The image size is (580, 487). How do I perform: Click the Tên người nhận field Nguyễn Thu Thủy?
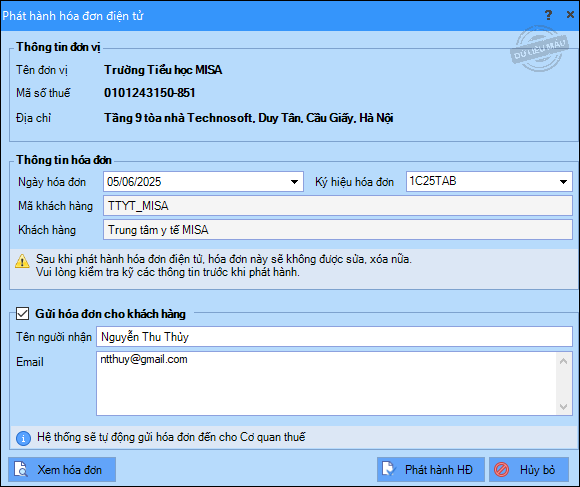point(334,336)
